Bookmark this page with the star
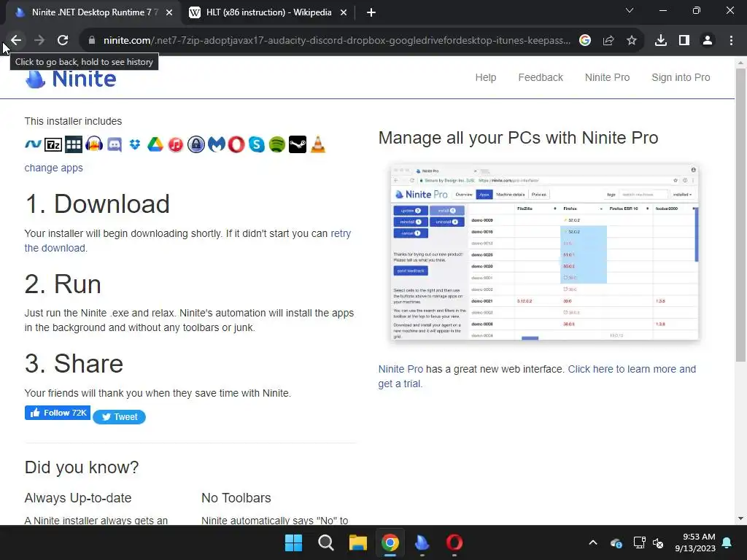 click(x=632, y=41)
